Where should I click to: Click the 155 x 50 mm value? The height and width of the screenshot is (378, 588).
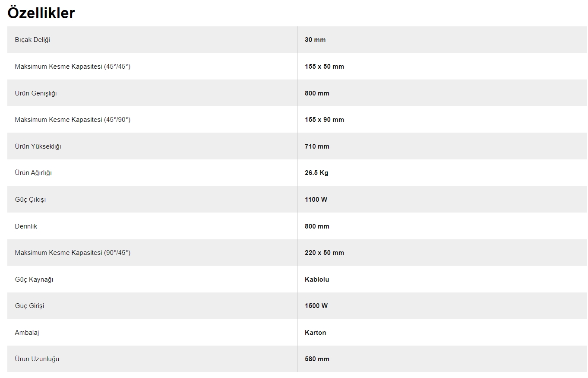tap(324, 67)
